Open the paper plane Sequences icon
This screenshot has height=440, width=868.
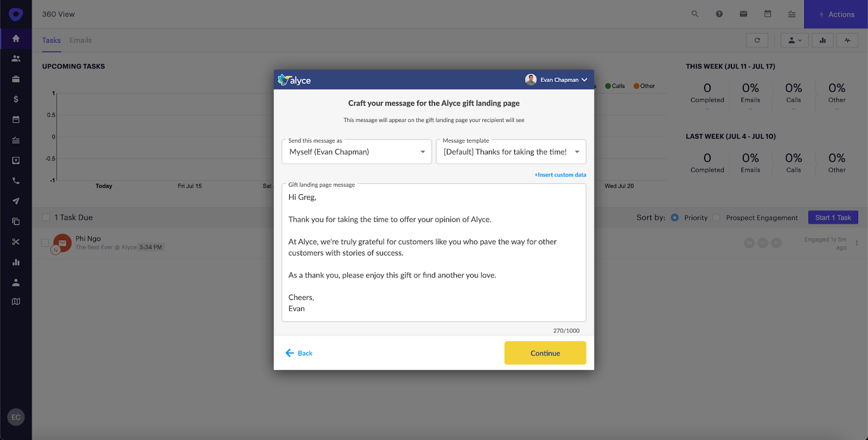16,201
